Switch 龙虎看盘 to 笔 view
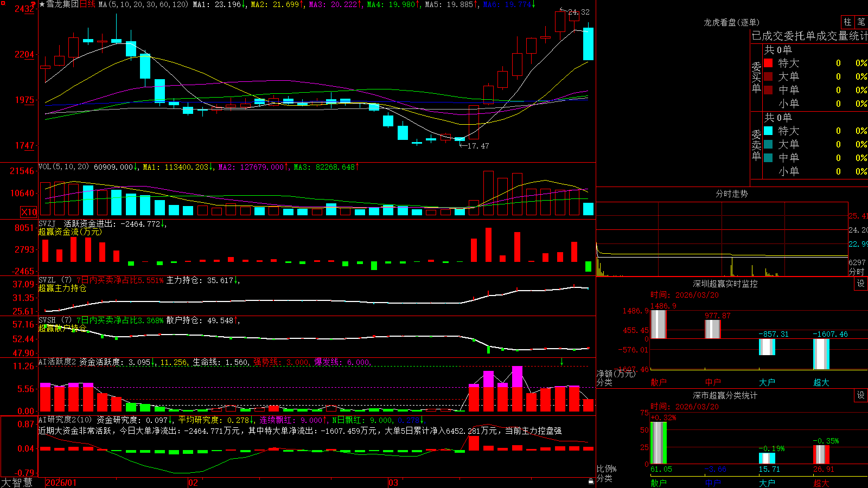 [861, 22]
